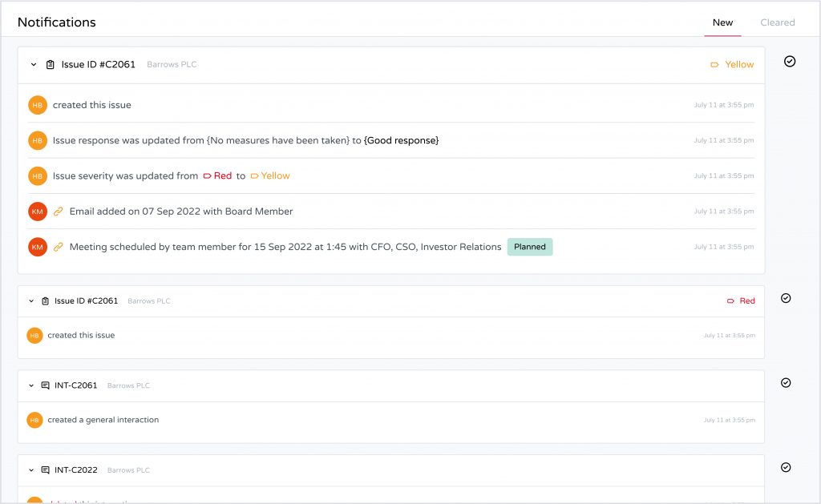Click the "created a general interaction" text
The width and height of the screenshot is (821, 504).
point(103,420)
